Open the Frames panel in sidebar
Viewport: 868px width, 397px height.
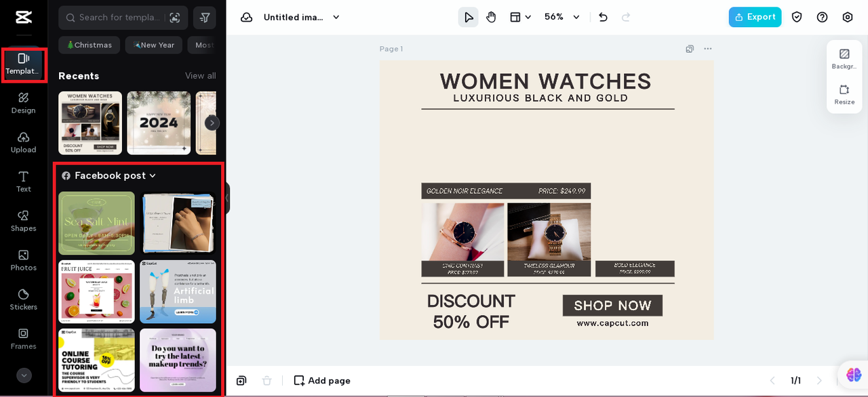[24, 339]
